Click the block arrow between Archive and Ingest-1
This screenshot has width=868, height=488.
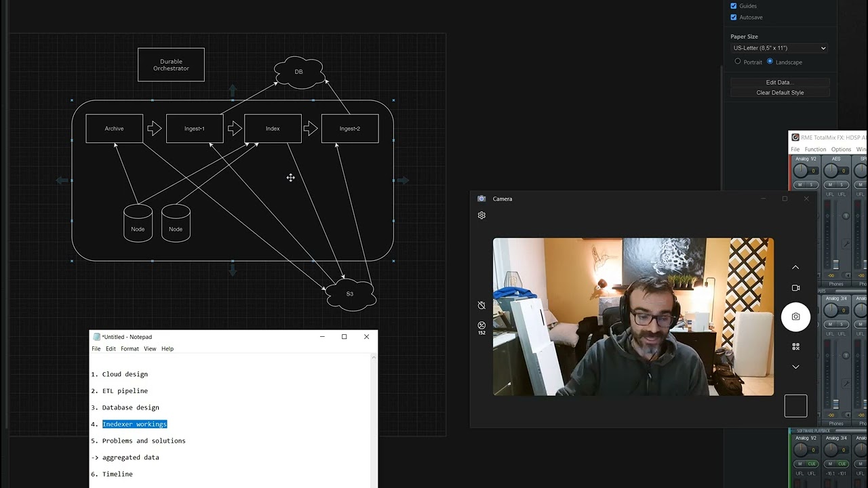click(x=155, y=128)
